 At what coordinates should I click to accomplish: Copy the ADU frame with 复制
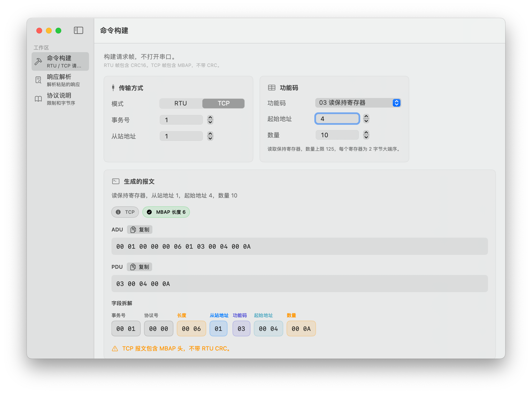click(140, 230)
